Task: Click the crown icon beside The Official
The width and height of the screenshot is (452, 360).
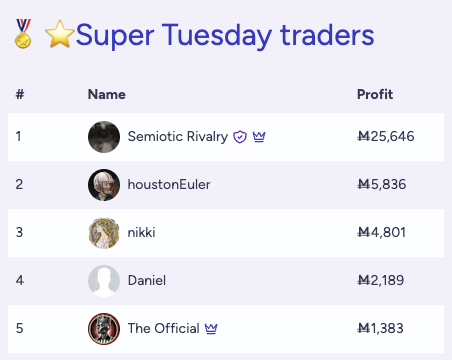Action: [211, 329]
